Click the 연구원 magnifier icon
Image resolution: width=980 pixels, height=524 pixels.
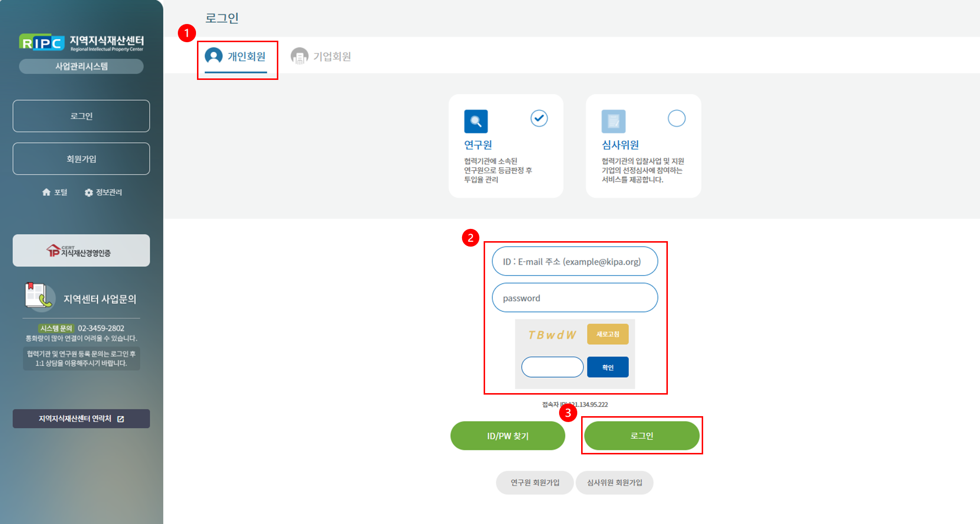[476, 121]
